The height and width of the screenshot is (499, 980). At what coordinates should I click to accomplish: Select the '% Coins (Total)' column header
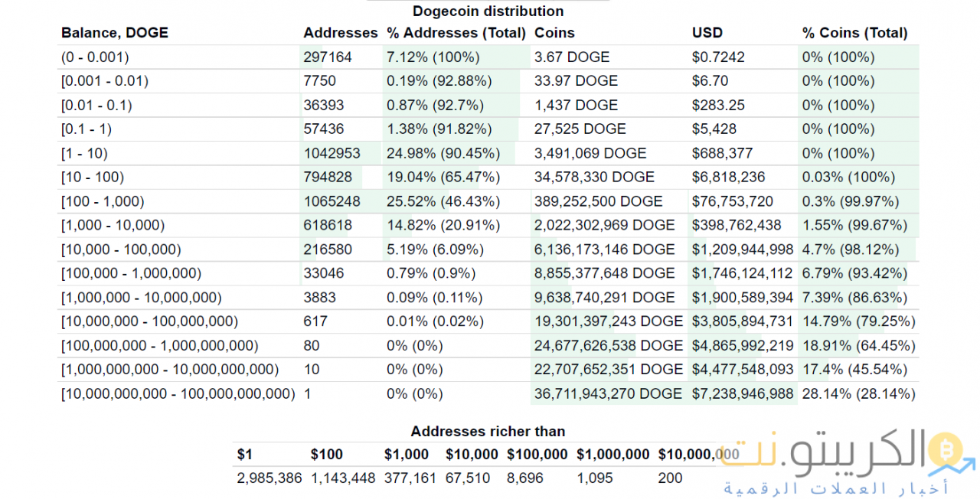click(854, 33)
